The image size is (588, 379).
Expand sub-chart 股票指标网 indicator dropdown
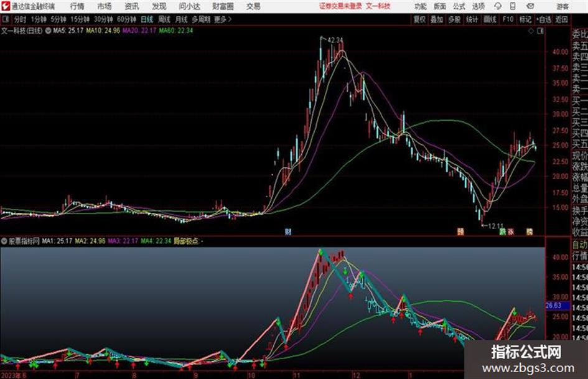tap(4, 241)
